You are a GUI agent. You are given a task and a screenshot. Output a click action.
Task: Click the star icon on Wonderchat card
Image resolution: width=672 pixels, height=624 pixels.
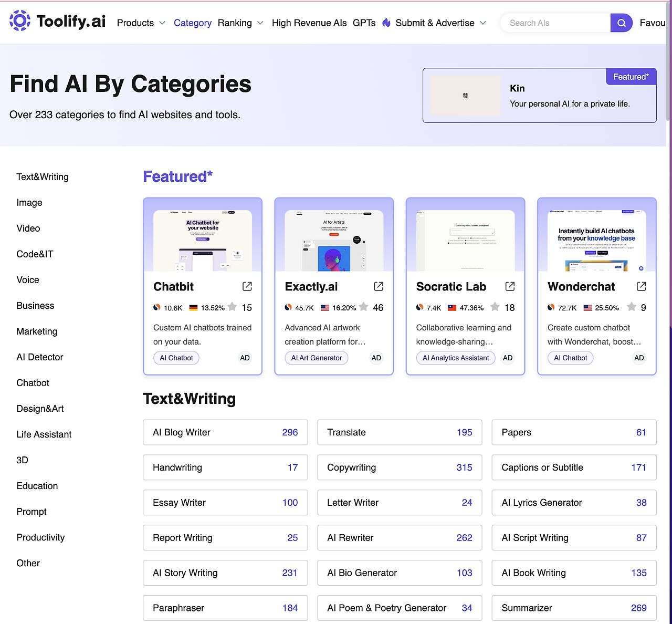click(632, 307)
